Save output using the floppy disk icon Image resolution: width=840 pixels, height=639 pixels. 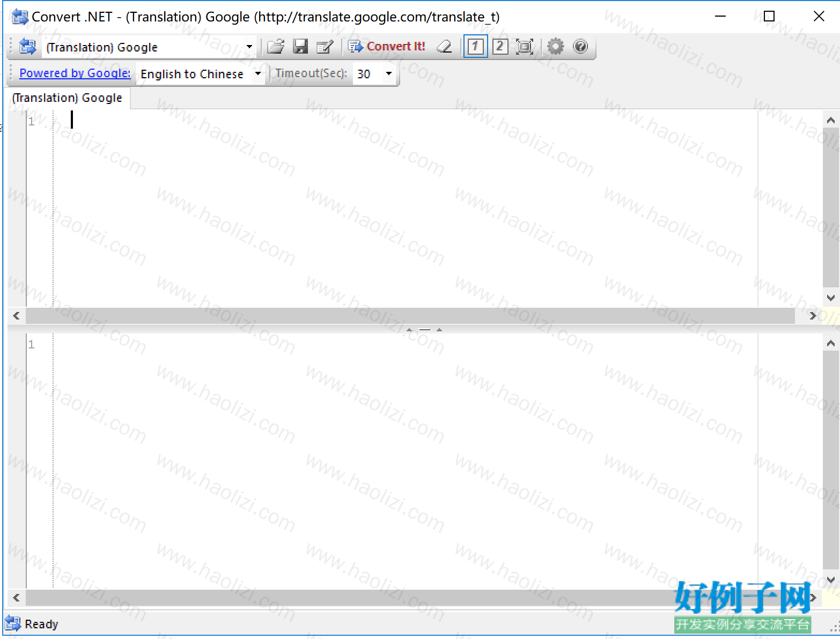click(300, 47)
